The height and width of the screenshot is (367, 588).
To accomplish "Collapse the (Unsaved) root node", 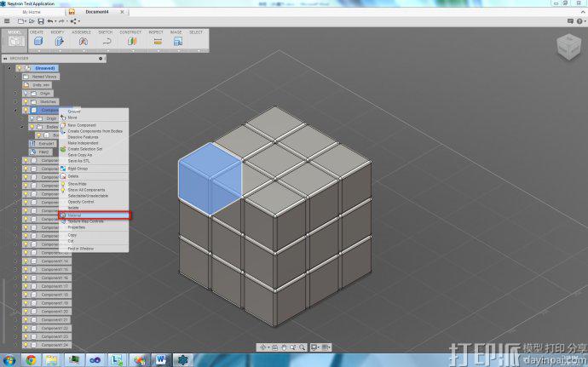I will (x=9, y=68).
